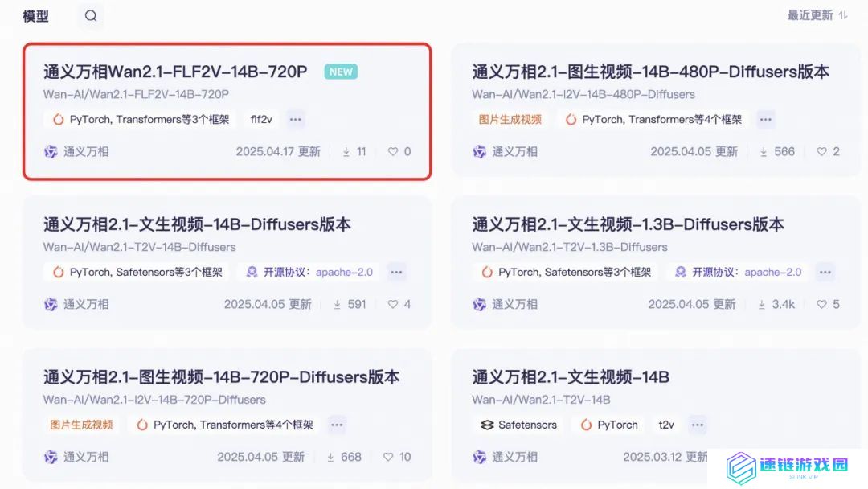868x489 pixels.
Task: Click the owner avatar on the 文生视频-14B card
Action: pos(479,458)
